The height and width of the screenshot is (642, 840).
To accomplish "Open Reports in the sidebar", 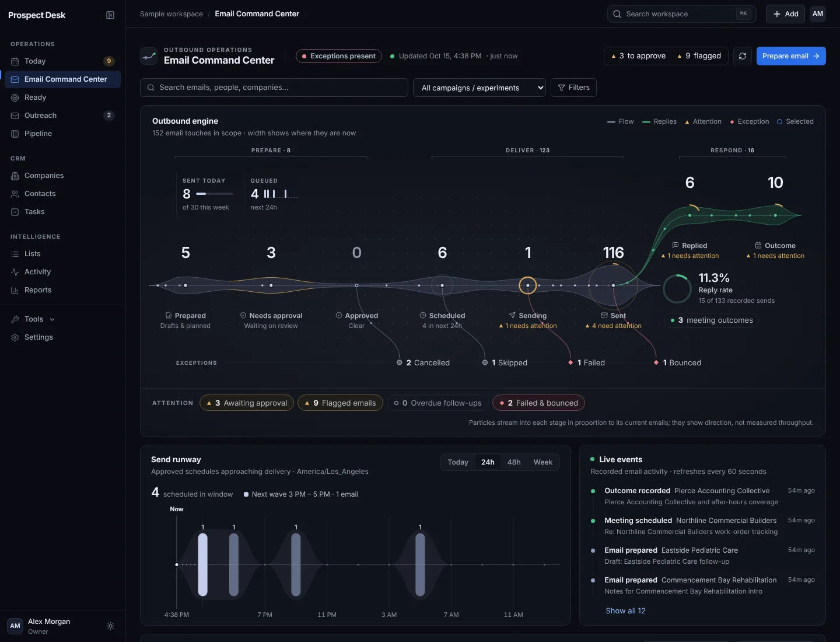I will (62, 290).
